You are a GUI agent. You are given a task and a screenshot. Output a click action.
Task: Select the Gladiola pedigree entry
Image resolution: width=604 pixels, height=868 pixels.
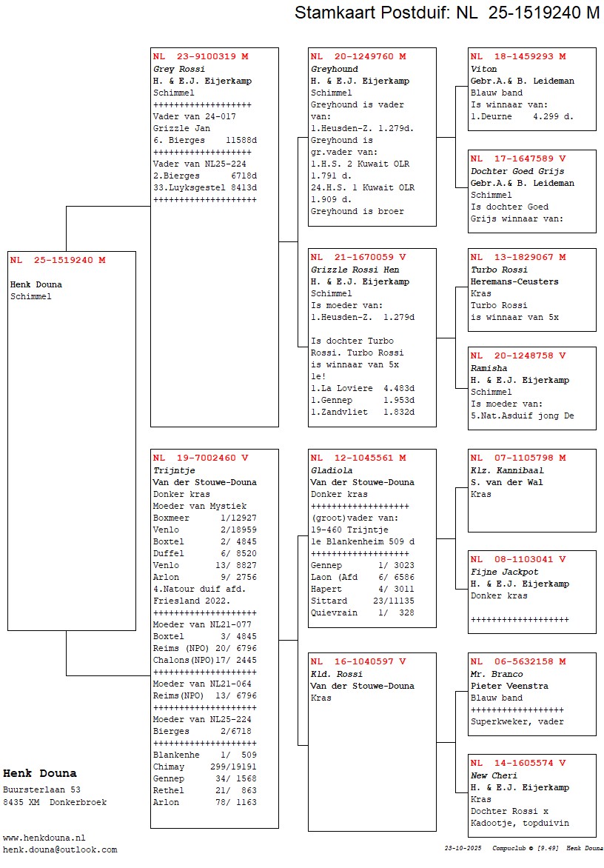[332, 470]
